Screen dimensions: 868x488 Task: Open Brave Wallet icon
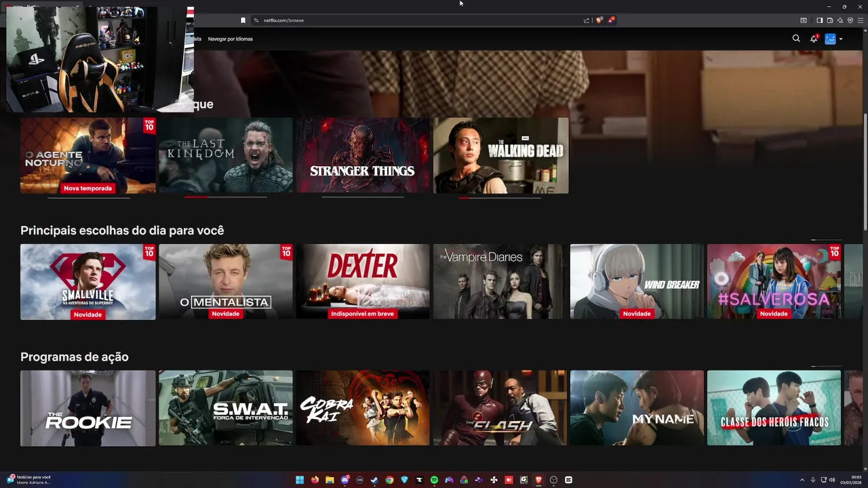[x=829, y=20]
